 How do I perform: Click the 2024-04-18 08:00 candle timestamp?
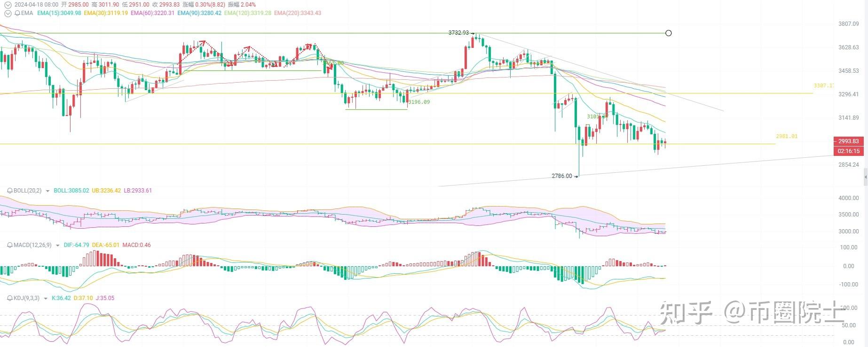tap(36, 5)
